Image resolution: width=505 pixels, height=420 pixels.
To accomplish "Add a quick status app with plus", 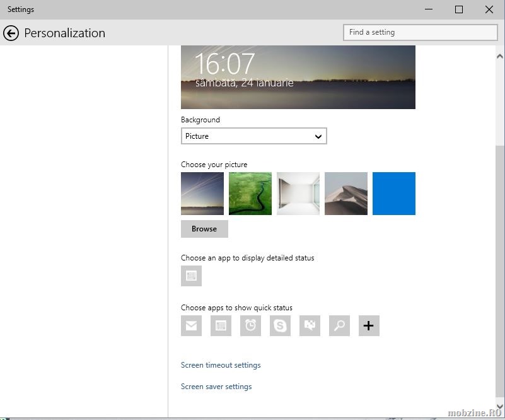I will point(369,325).
